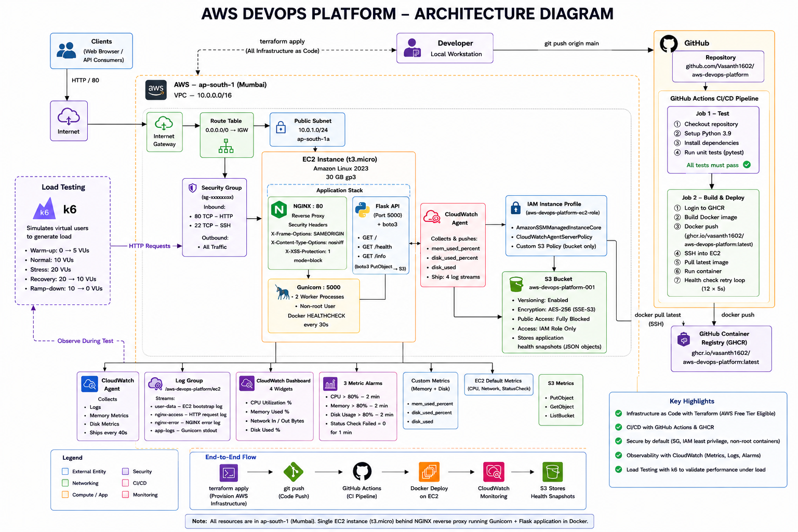The width and height of the screenshot is (798, 532).
Task: Select the k6 logo icon
Action: pyautogui.click(x=44, y=209)
